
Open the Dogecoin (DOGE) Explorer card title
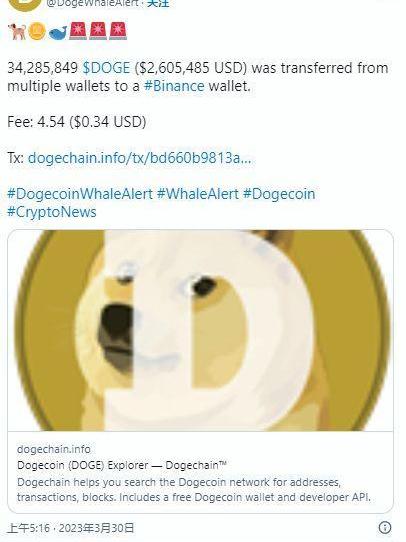(x=122, y=465)
